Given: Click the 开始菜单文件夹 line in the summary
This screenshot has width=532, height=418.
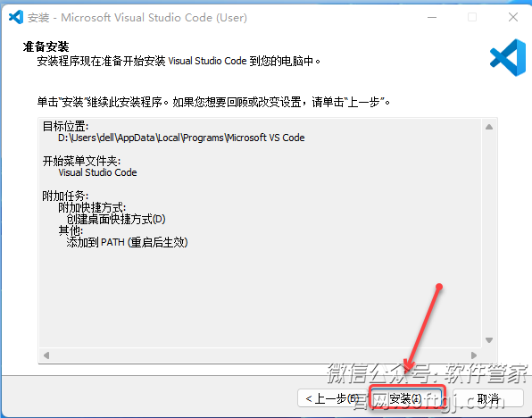Looking at the screenshot, I should [x=81, y=161].
